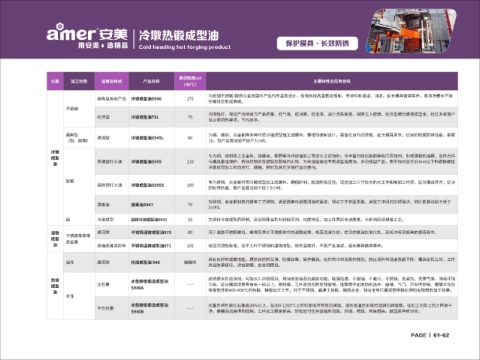
Task: Click the hexagon mark above the amer logo
Action: pyautogui.click(x=59, y=26)
